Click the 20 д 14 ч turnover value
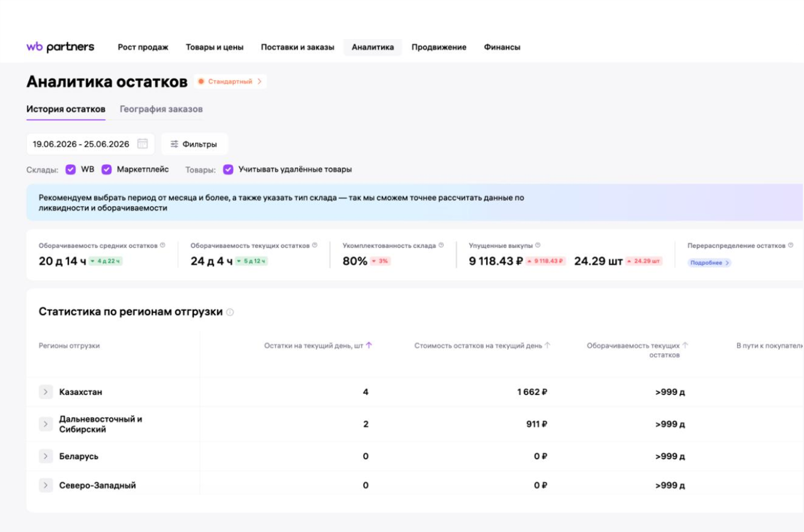Viewport: 804px width, 532px height. 62,261
